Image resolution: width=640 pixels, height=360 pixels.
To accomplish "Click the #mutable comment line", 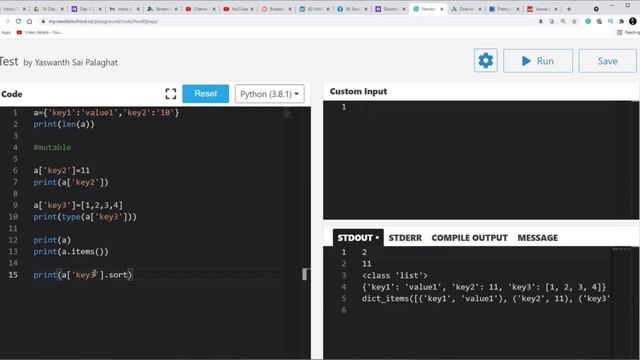I will point(52,147).
